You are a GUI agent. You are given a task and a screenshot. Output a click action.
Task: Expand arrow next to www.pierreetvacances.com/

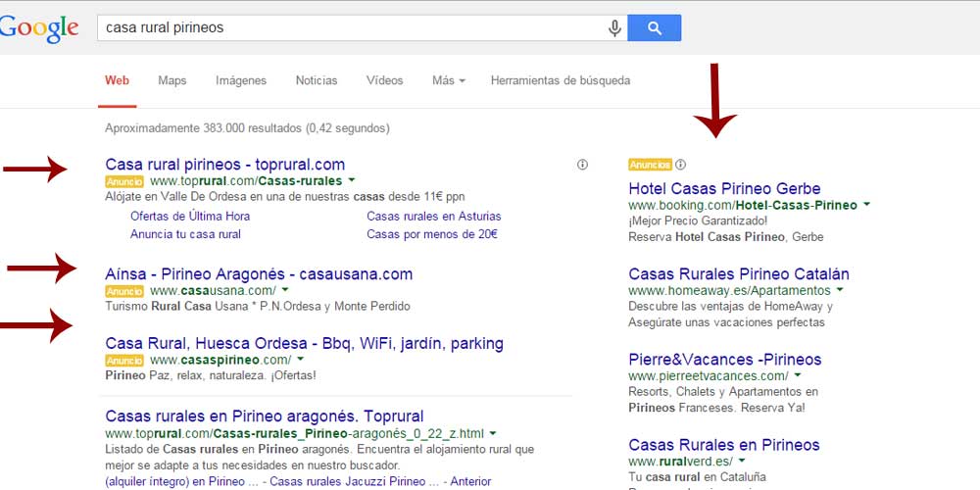click(797, 375)
